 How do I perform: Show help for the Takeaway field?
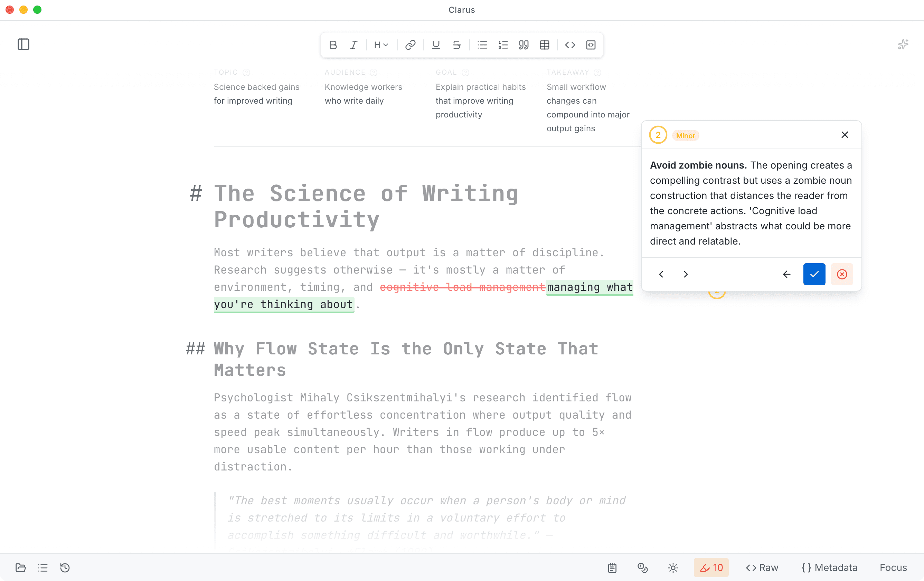[x=597, y=73]
